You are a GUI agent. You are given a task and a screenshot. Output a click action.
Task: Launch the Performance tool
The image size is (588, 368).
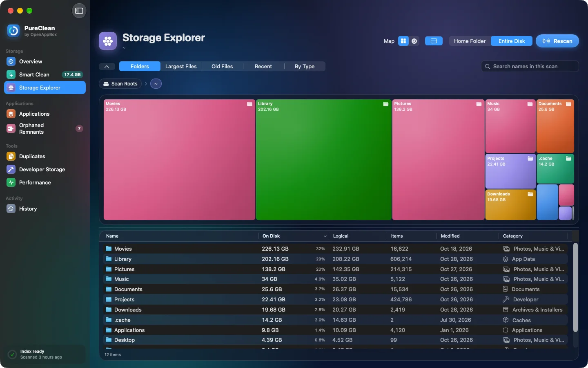[x=45, y=182]
